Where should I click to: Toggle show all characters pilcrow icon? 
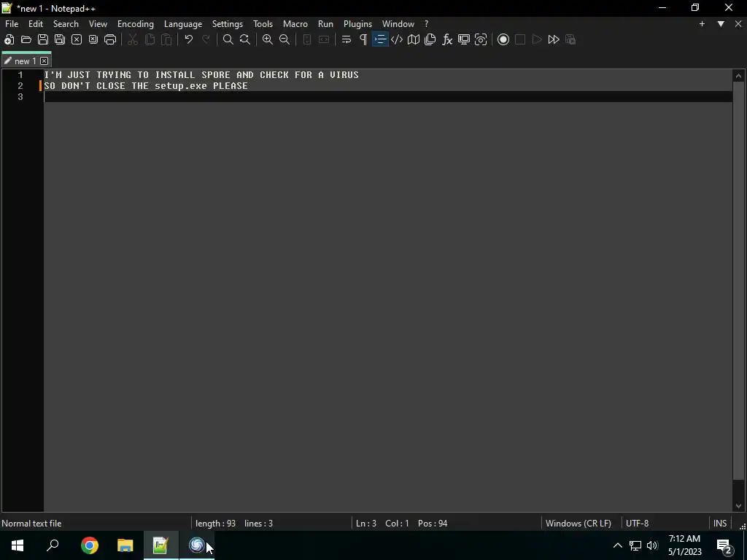point(363,39)
